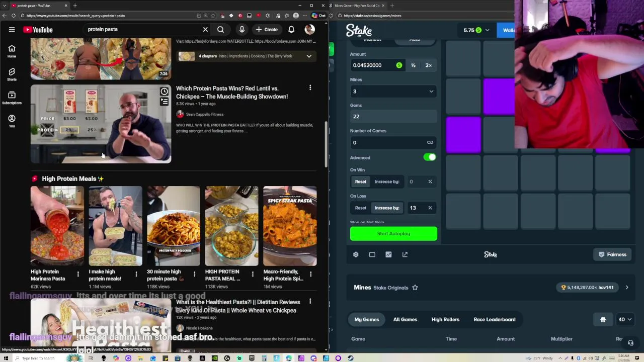Viewport: 644px width, 362px height.
Task: Go to YouTube Home in sidebar
Action: [x=12, y=51]
